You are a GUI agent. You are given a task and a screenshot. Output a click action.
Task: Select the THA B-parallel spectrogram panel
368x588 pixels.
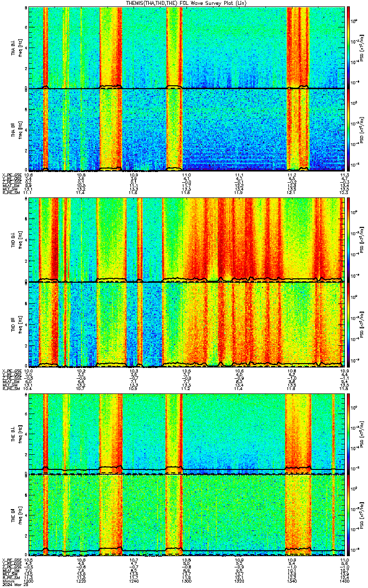point(186,129)
